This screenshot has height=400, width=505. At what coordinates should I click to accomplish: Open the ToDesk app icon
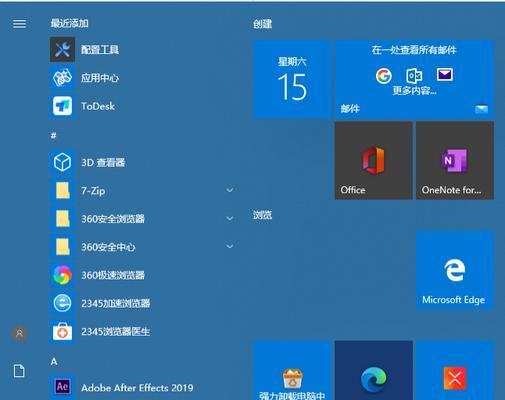point(62,106)
